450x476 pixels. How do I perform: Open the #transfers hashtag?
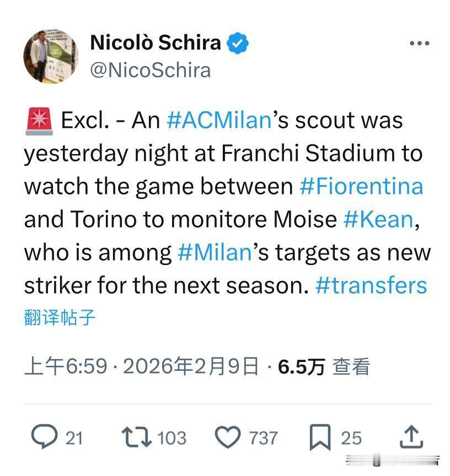coord(371,286)
